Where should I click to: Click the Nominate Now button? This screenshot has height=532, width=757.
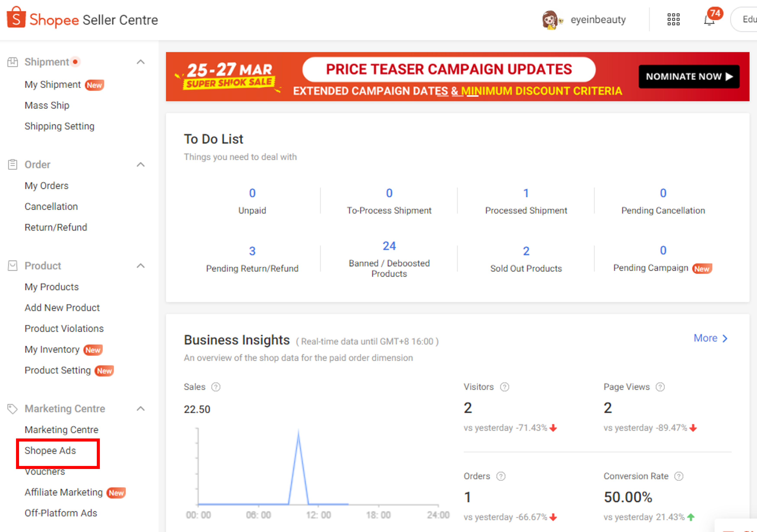coord(689,76)
